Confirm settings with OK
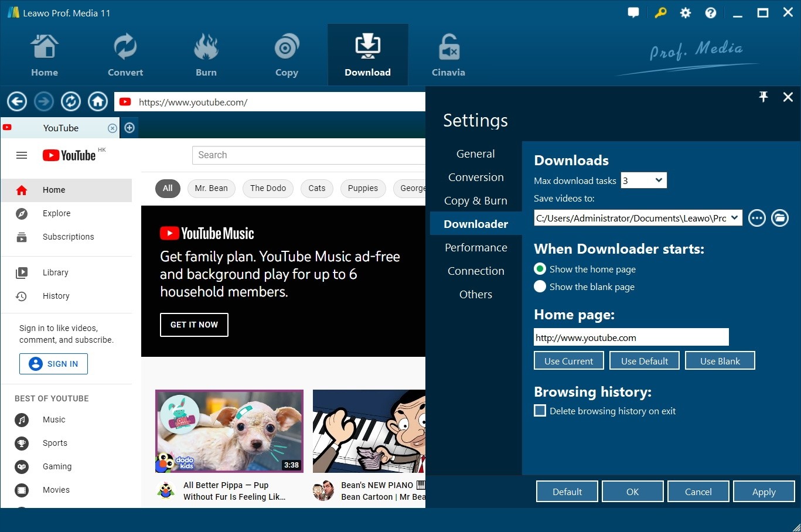Screen dimensions: 801x532 point(633,492)
